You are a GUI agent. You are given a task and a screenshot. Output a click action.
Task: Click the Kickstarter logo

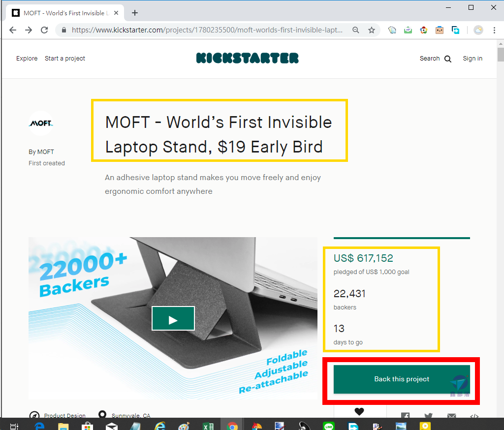(x=247, y=58)
